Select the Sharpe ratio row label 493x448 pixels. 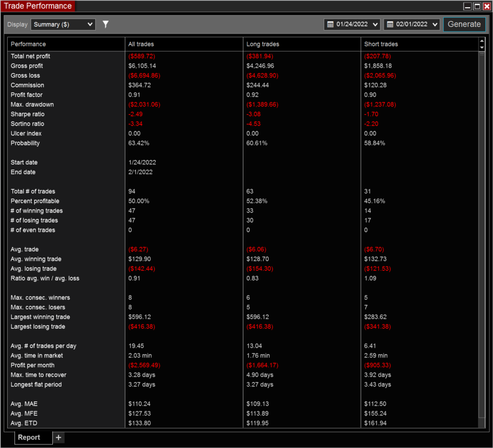(x=27, y=114)
